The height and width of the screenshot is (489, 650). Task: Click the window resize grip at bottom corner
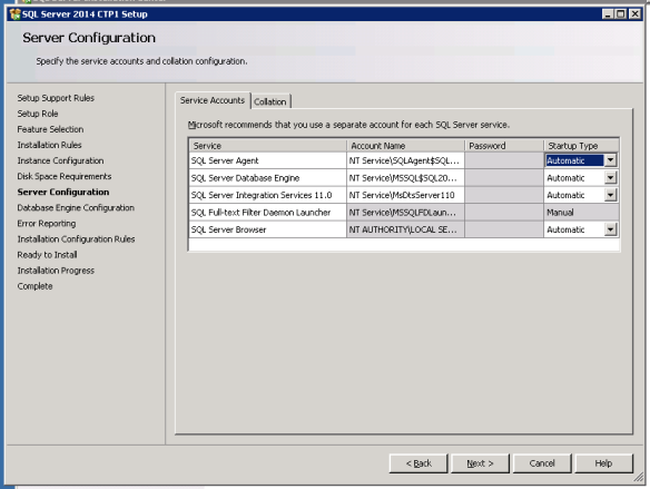pyautogui.click(x=639, y=478)
